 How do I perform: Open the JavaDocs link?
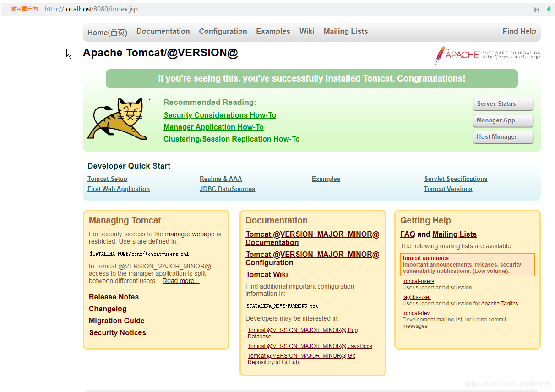click(310, 346)
